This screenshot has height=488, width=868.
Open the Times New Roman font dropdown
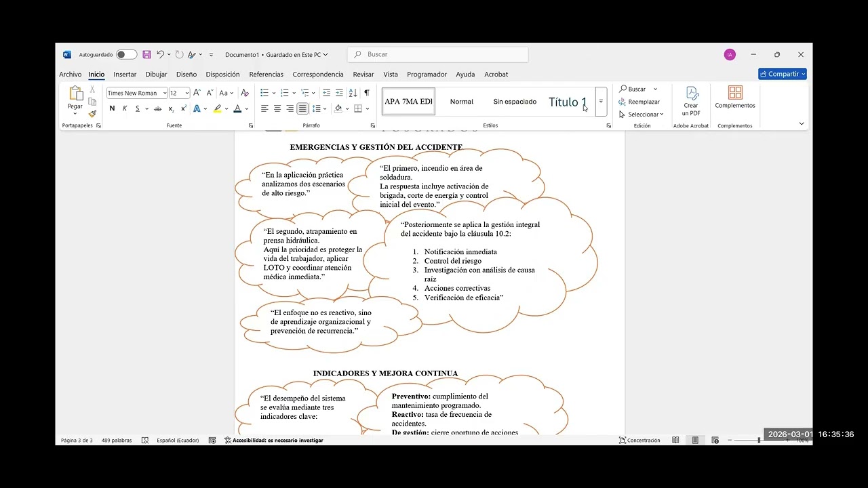point(165,93)
